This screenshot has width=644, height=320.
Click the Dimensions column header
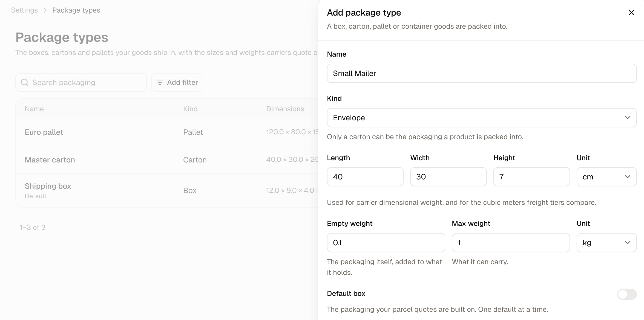pos(285,109)
